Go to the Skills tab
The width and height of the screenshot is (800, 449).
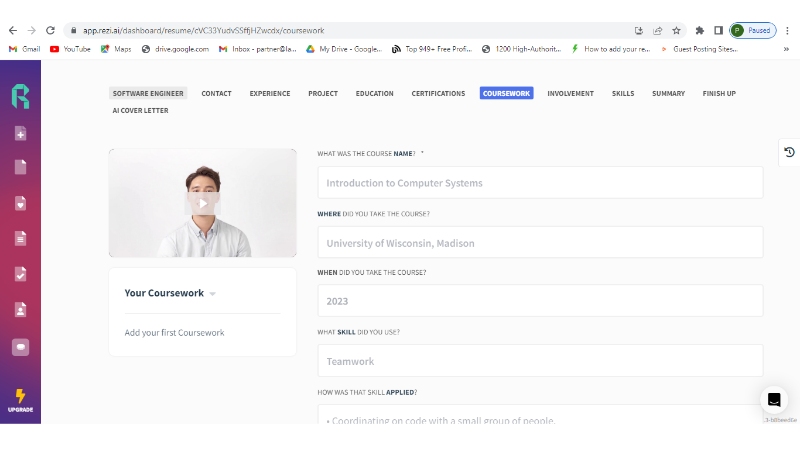(x=623, y=93)
